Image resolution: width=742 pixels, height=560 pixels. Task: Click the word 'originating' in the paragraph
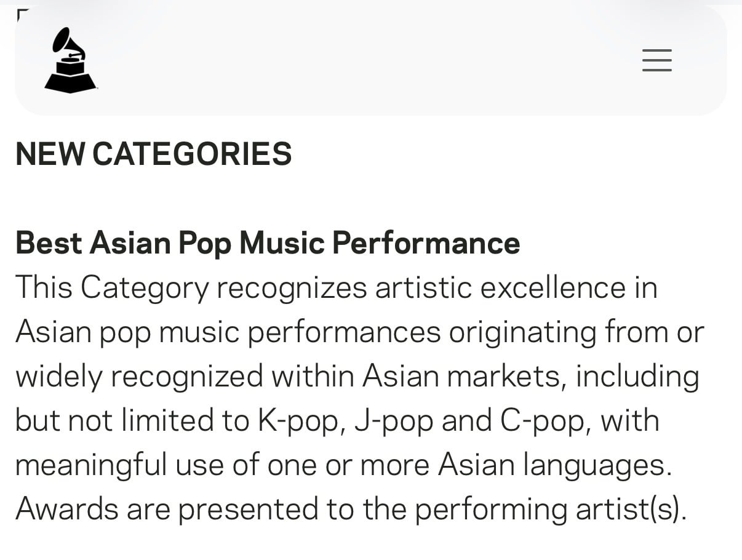(x=522, y=332)
